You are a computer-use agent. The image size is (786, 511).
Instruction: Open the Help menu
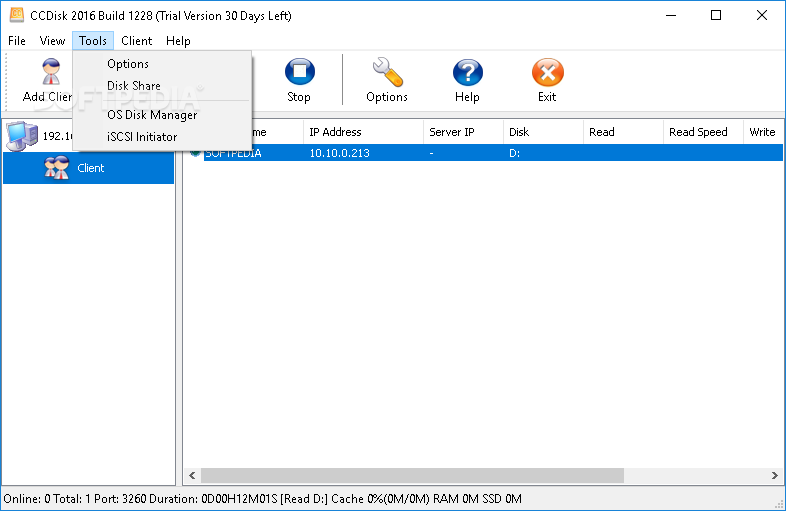pos(178,41)
